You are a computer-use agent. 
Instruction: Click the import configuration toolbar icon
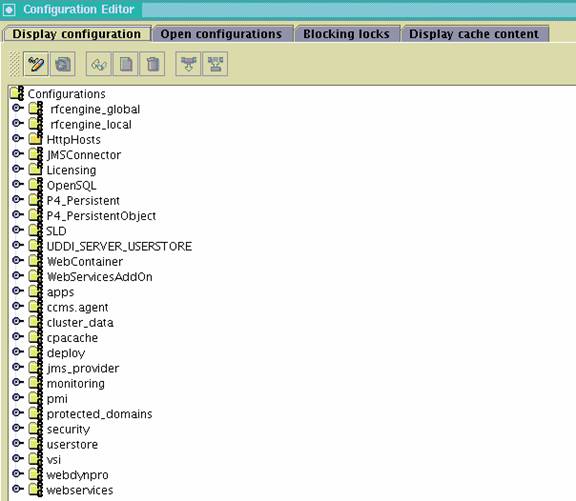click(188, 64)
